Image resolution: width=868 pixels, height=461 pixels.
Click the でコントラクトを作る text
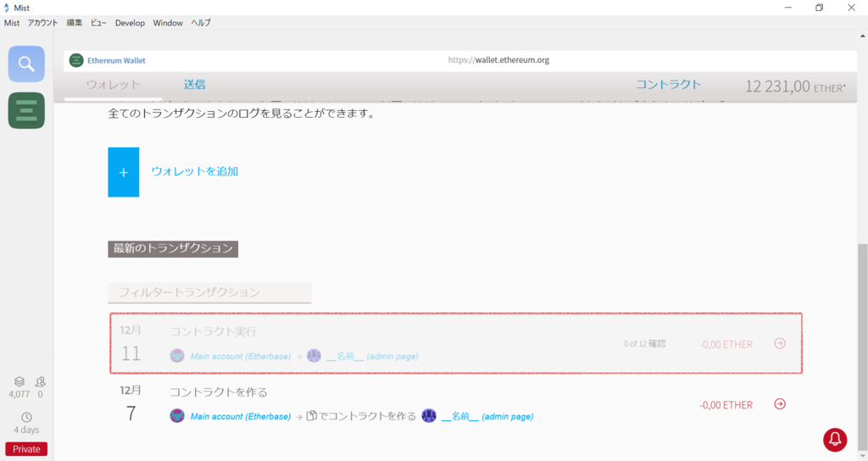point(367,416)
